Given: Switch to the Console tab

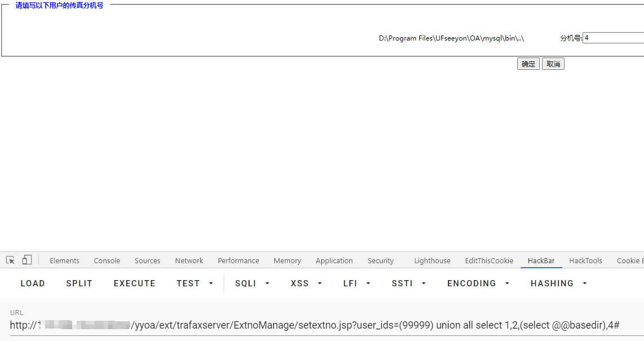Looking at the screenshot, I should tap(107, 261).
